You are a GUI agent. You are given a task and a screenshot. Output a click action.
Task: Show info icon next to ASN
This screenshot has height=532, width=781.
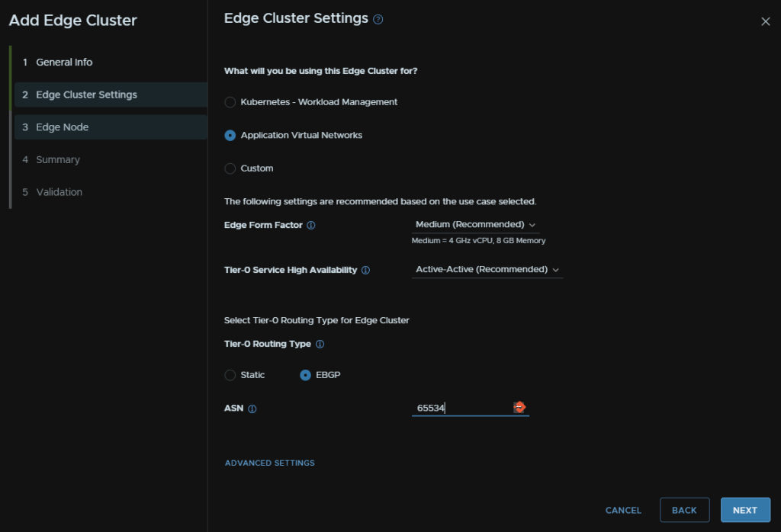pos(252,409)
